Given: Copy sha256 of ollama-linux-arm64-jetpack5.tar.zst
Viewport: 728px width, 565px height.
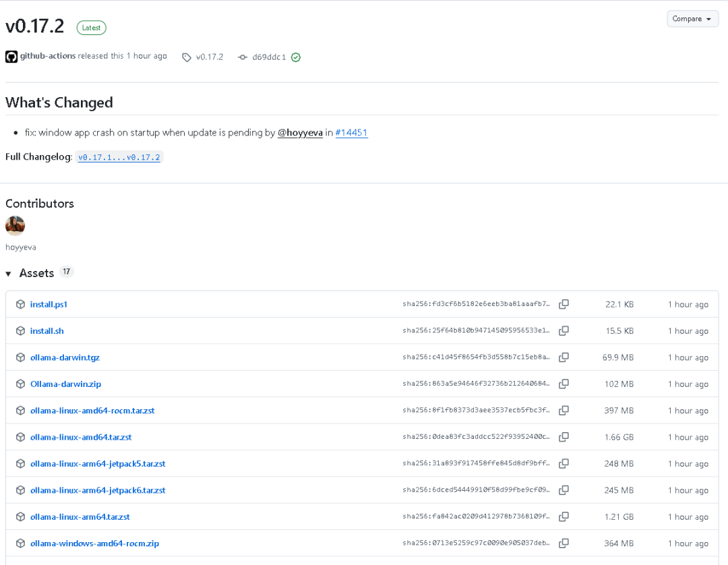Looking at the screenshot, I should pyautogui.click(x=564, y=463).
